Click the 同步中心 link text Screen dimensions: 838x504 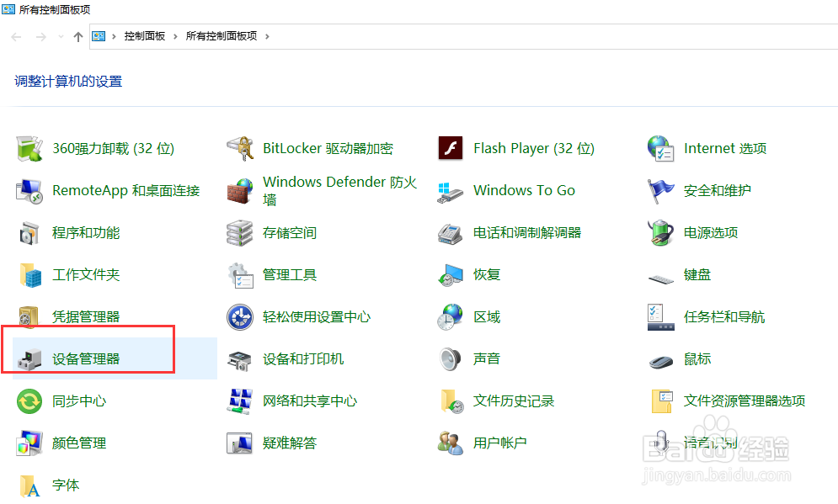coord(78,401)
